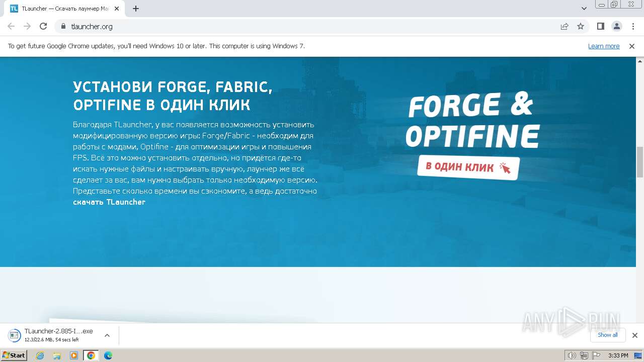Click the Forge & Optifine banner text

(472, 121)
